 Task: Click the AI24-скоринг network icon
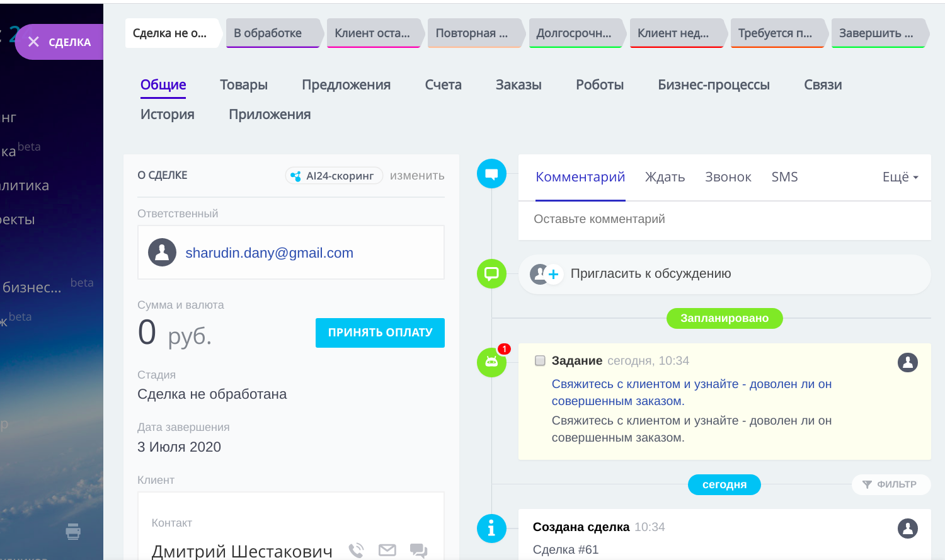(295, 176)
